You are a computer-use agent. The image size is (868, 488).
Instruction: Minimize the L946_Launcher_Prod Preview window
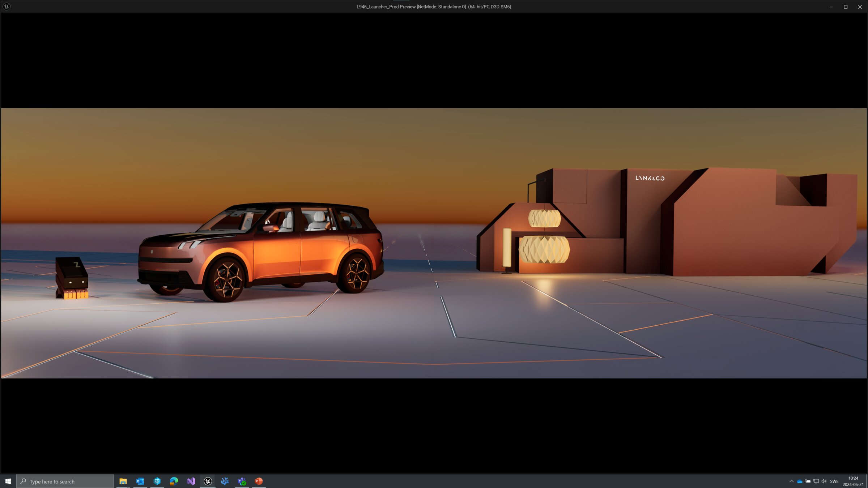pos(831,7)
